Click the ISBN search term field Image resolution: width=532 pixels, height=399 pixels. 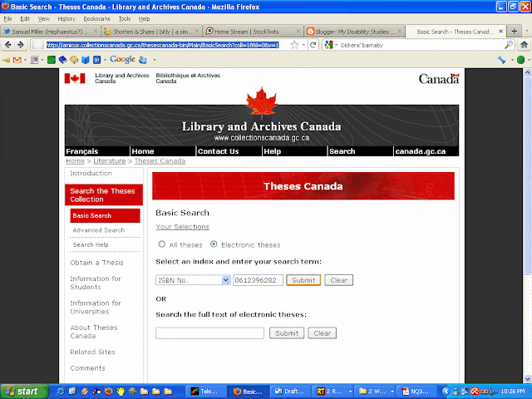coord(258,280)
